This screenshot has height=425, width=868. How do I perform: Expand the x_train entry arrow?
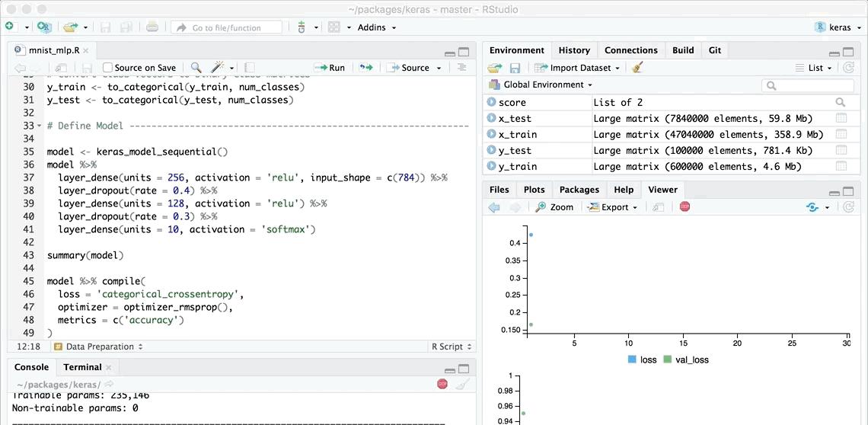tap(491, 134)
